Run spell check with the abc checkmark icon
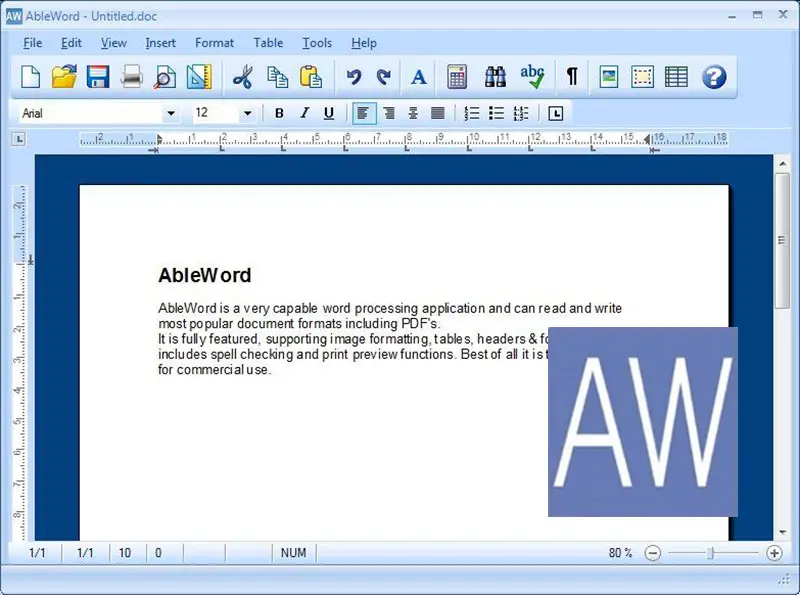This screenshot has height=595, width=800. click(532, 77)
